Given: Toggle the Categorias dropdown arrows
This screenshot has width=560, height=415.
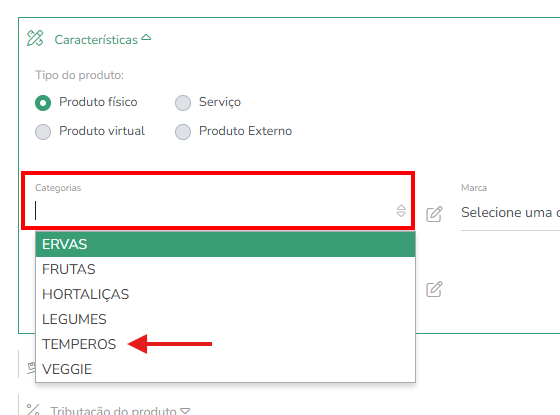Looking at the screenshot, I should click(x=401, y=211).
